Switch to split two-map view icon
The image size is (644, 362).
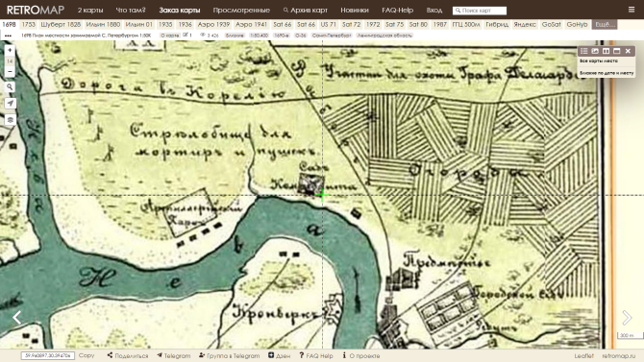(x=606, y=51)
